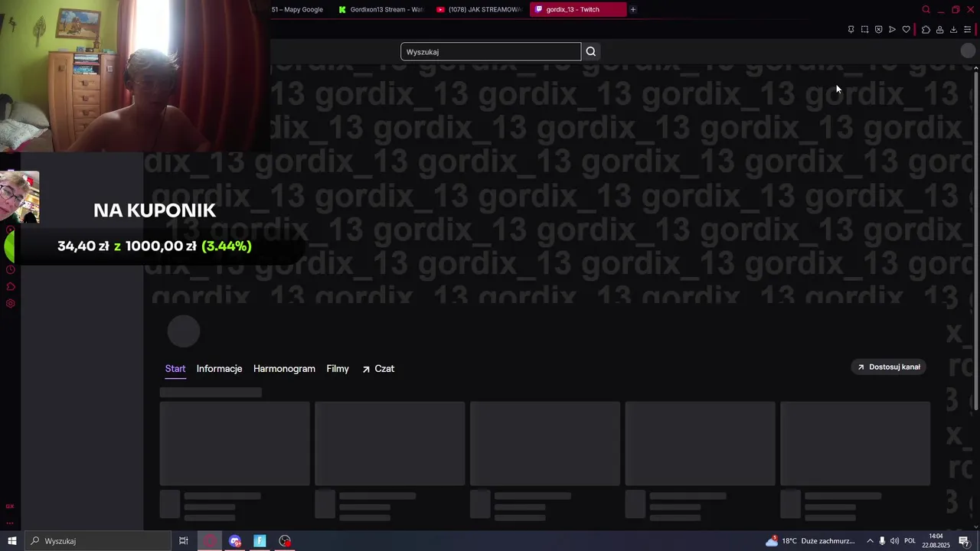Open the notification center icon
Screen dimensions: 980x551
pos(964,541)
